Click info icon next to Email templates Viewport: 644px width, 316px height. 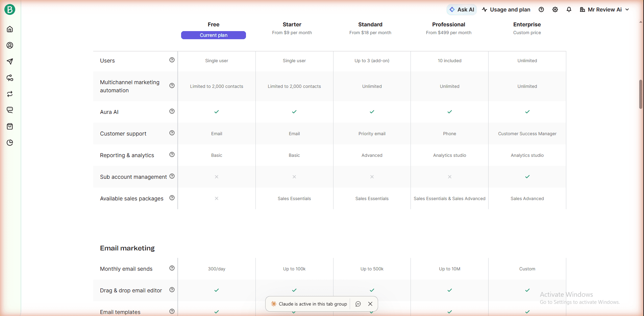coord(172,311)
